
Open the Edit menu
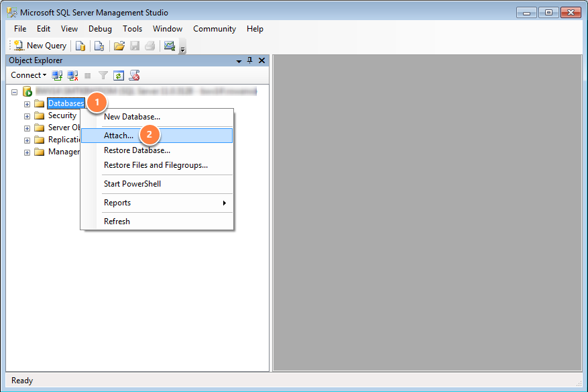pos(44,29)
